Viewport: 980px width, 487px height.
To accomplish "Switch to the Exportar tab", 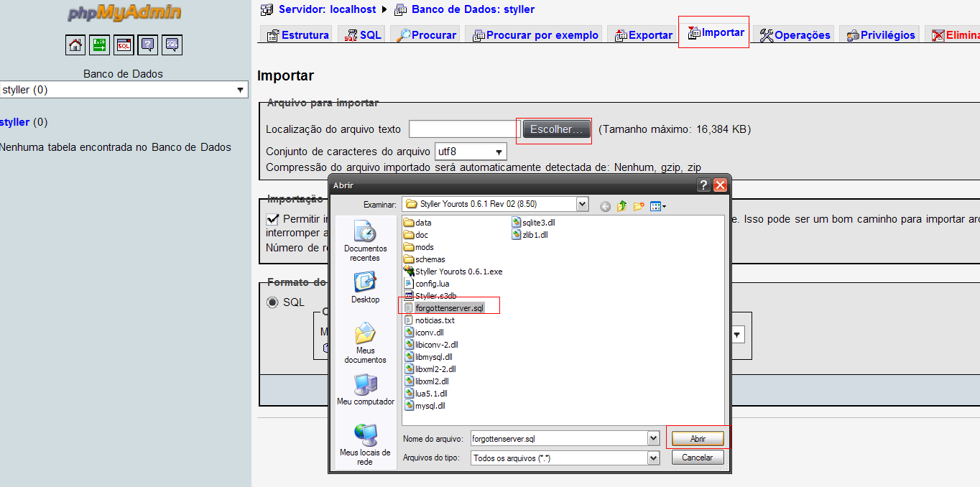I will coord(642,34).
